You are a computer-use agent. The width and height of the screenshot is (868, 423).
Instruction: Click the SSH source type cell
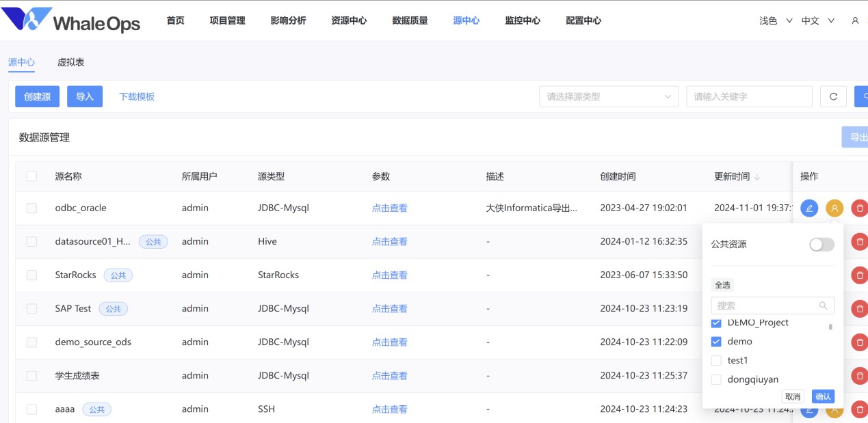coord(266,409)
